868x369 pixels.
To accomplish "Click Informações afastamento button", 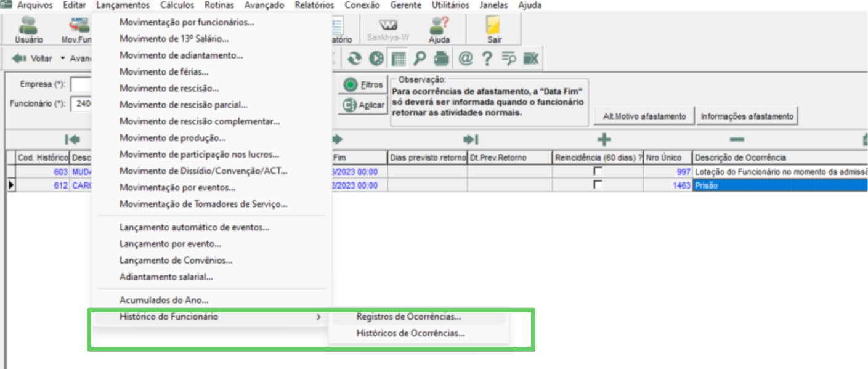I will click(747, 116).
